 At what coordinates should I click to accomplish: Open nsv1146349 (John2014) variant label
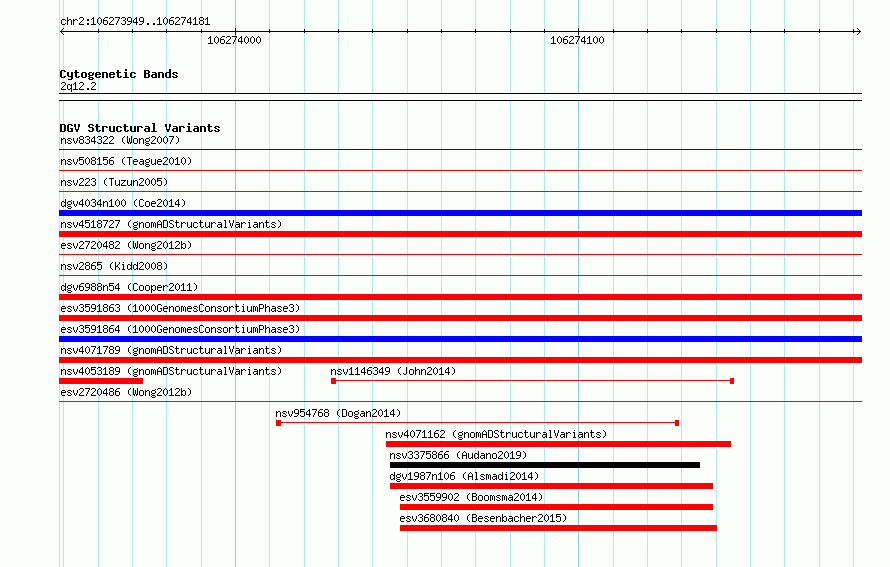pos(393,371)
